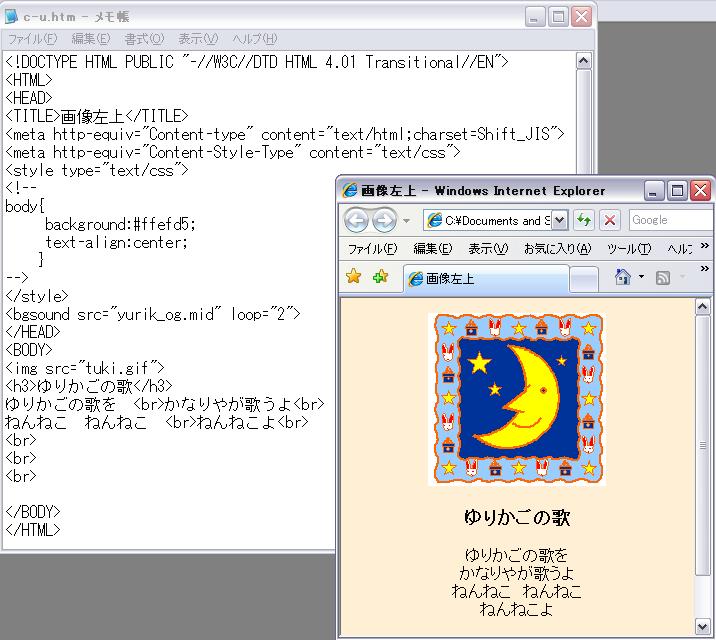Click the </HTML> closing tag line

[x=32, y=530]
